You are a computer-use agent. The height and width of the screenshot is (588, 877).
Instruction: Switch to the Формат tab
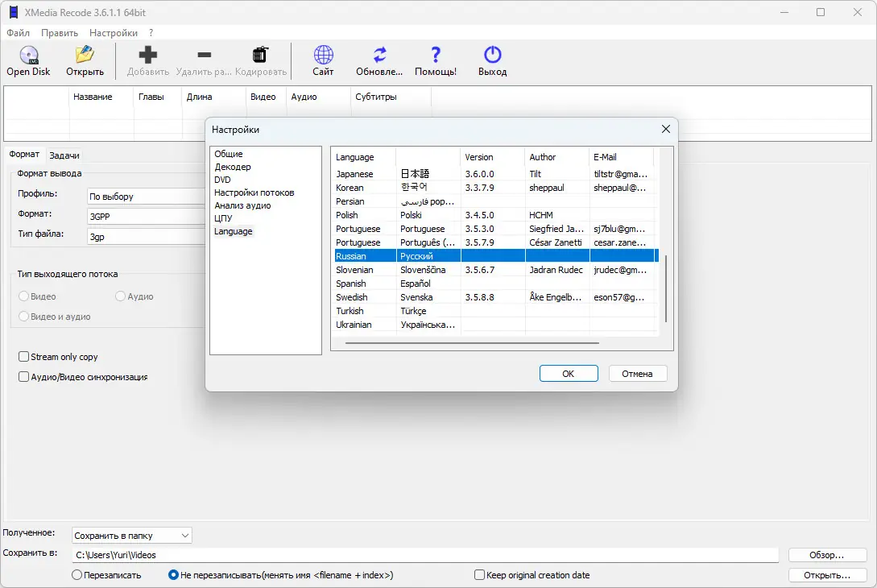pos(24,155)
